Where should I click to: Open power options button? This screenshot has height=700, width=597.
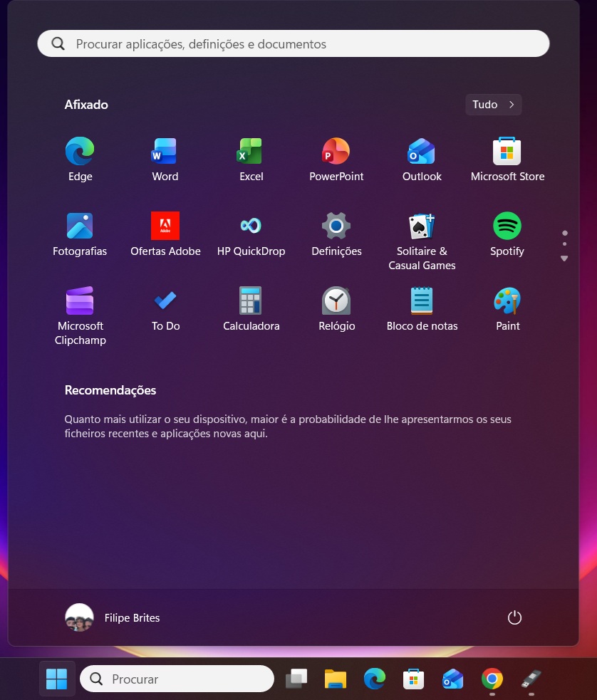coord(514,618)
